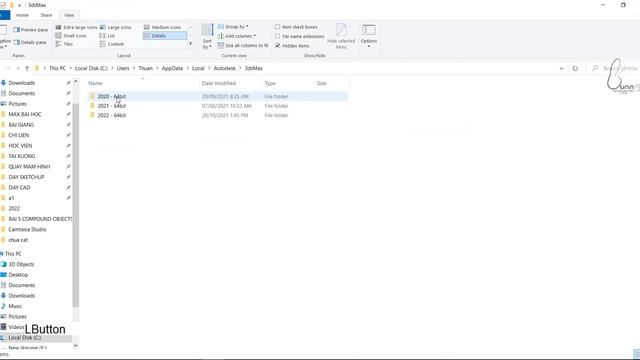Open DAY SKETCHUP folder shortcut
The height and width of the screenshot is (360, 640).
(26, 177)
